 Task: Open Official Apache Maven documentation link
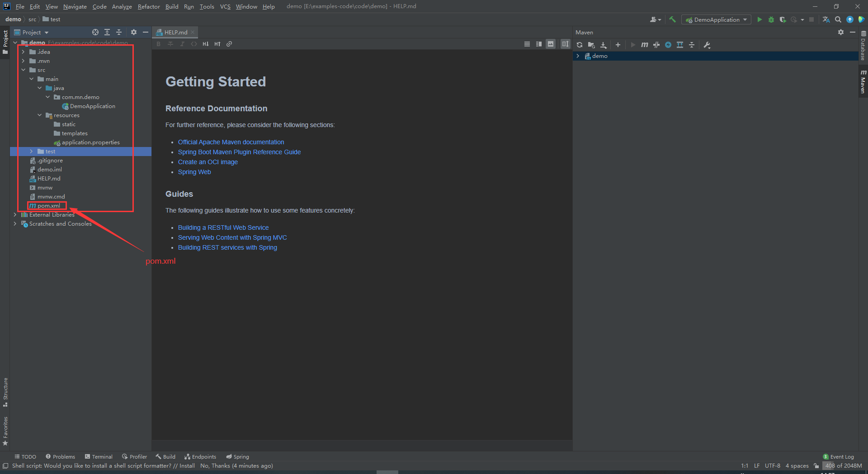[x=231, y=142]
